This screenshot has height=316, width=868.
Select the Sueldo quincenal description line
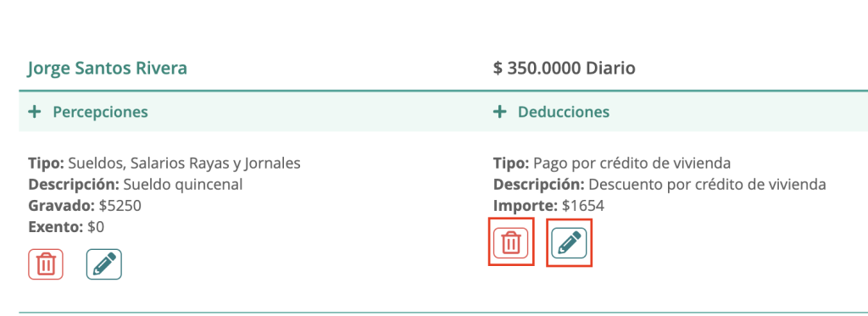tap(136, 185)
